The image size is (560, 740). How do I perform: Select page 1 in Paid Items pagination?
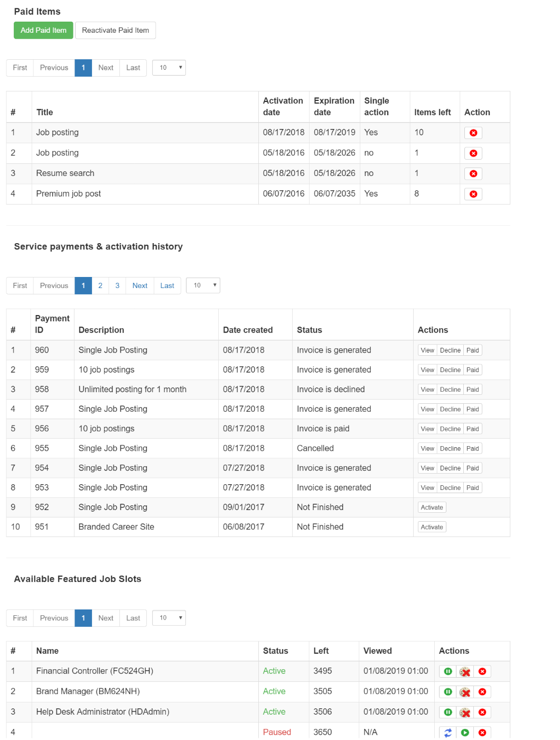click(83, 68)
